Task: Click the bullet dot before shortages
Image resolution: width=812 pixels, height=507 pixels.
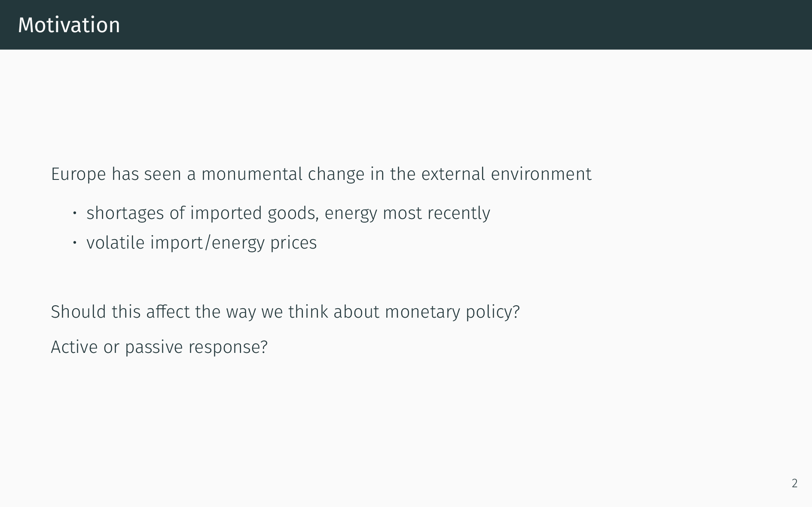Action: pos(75,213)
